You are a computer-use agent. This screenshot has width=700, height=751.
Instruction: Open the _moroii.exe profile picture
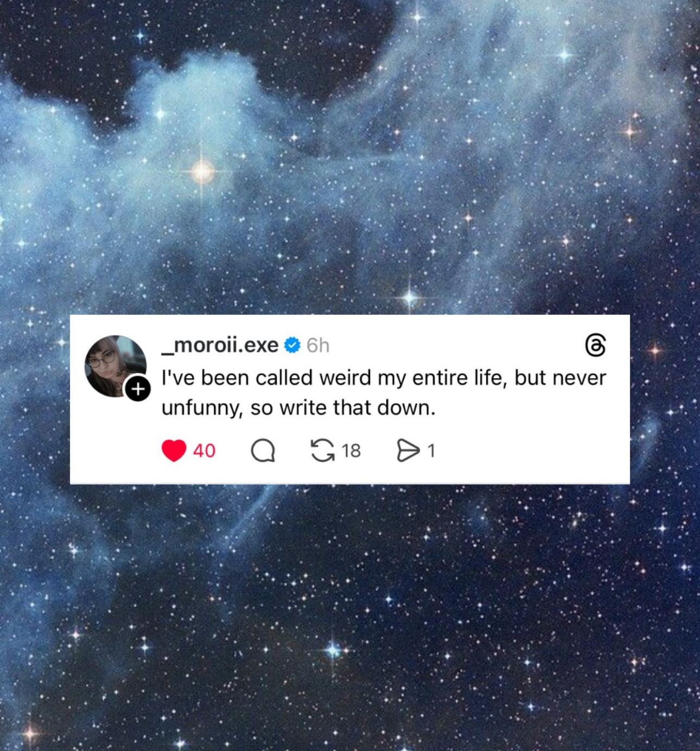tap(116, 366)
